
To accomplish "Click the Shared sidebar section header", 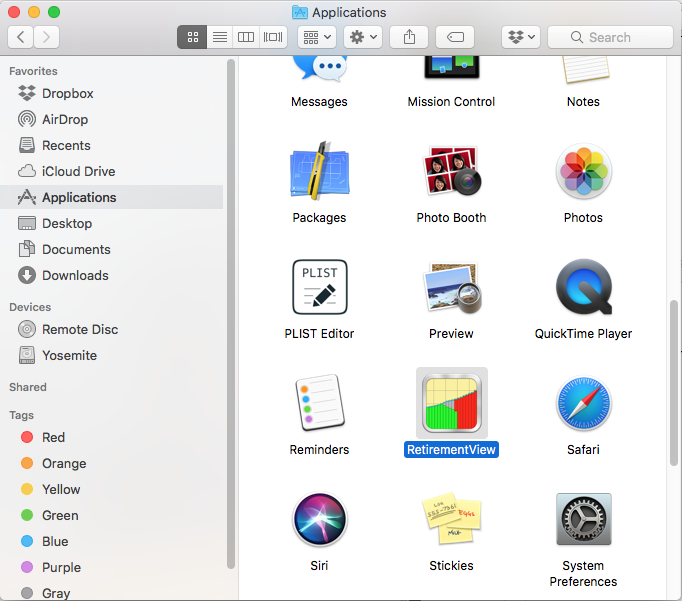I will (x=28, y=387).
